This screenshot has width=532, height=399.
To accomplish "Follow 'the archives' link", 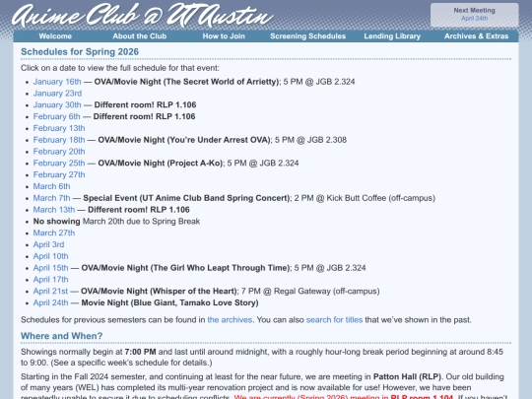I will tap(230, 320).
